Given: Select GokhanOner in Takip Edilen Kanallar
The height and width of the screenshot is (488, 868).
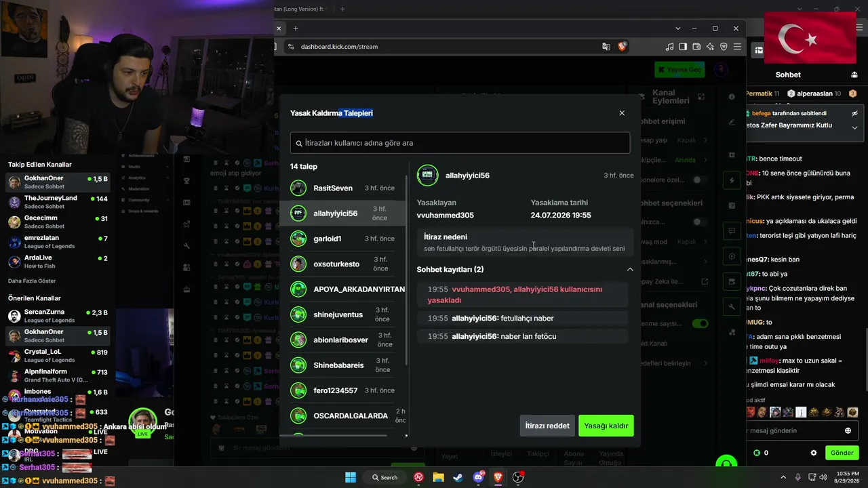Looking at the screenshot, I should (x=59, y=182).
